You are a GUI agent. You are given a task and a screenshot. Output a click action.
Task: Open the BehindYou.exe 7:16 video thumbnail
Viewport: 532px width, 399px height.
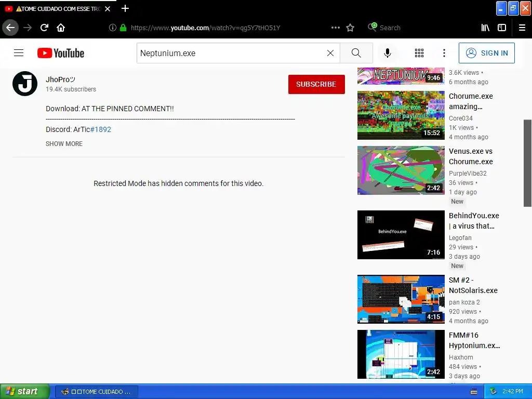[401, 234]
